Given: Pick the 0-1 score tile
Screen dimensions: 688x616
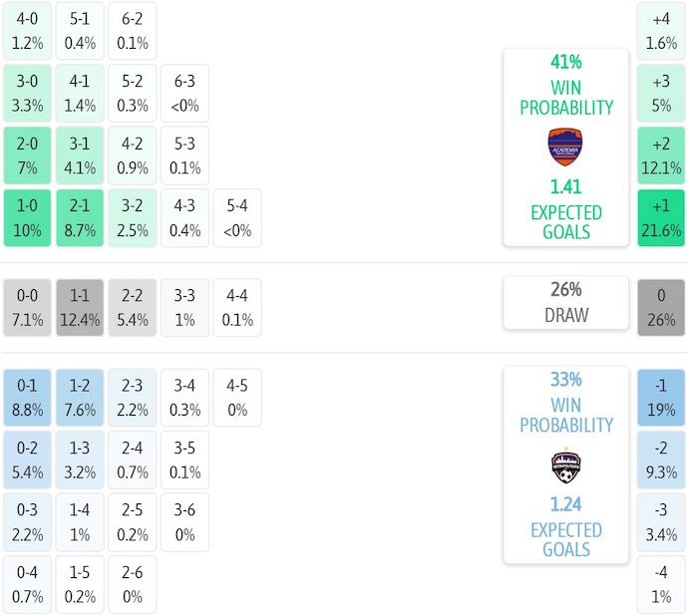Looking at the screenshot, I should (x=27, y=397).
